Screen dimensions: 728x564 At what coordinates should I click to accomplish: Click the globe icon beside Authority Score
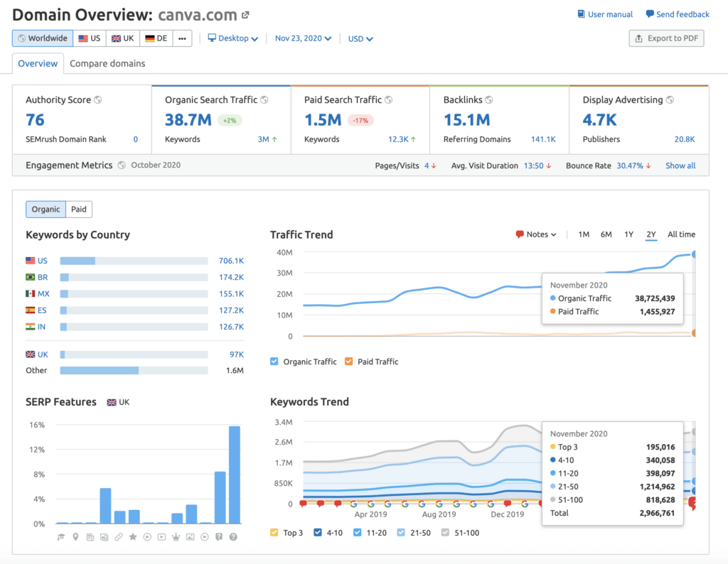(x=98, y=99)
